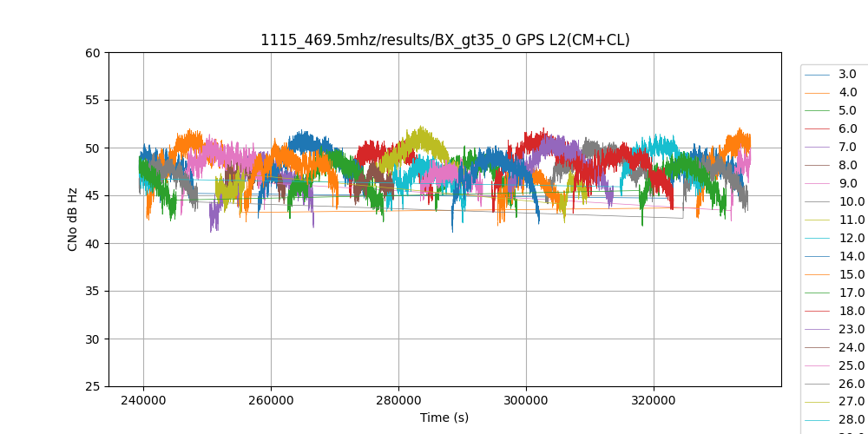Toggle series 26.0 label in legend
Image resolution: width=868 pixels, height=434 pixels.
click(x=851, y=385)
